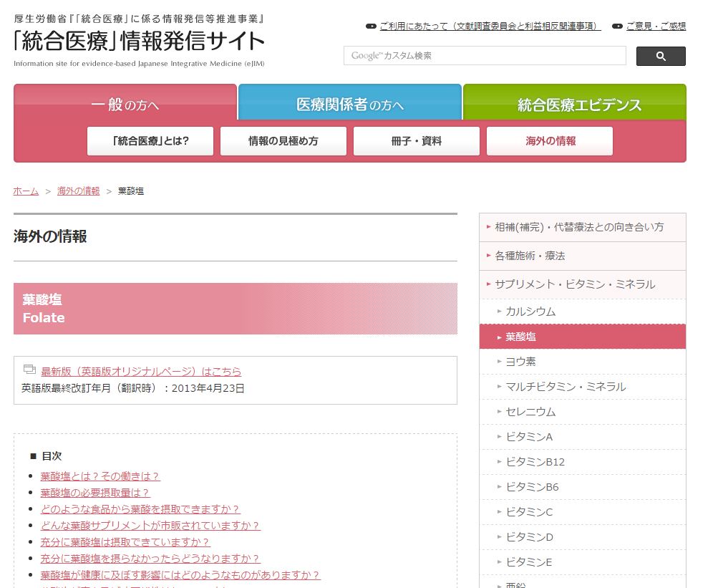Expand the 各種施術・療法 sidebar section
The width and height of the screenshot is (718, 588).
[530, 256]
